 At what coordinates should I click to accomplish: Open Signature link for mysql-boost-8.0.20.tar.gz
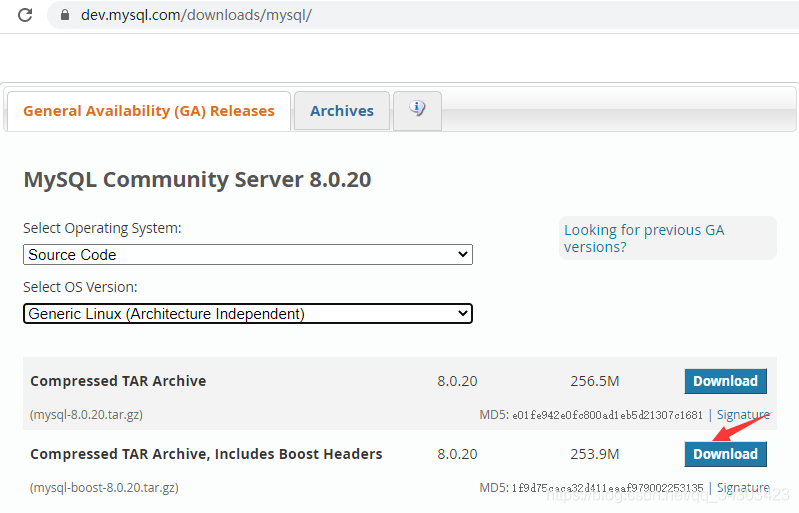(x=743, y=488)
